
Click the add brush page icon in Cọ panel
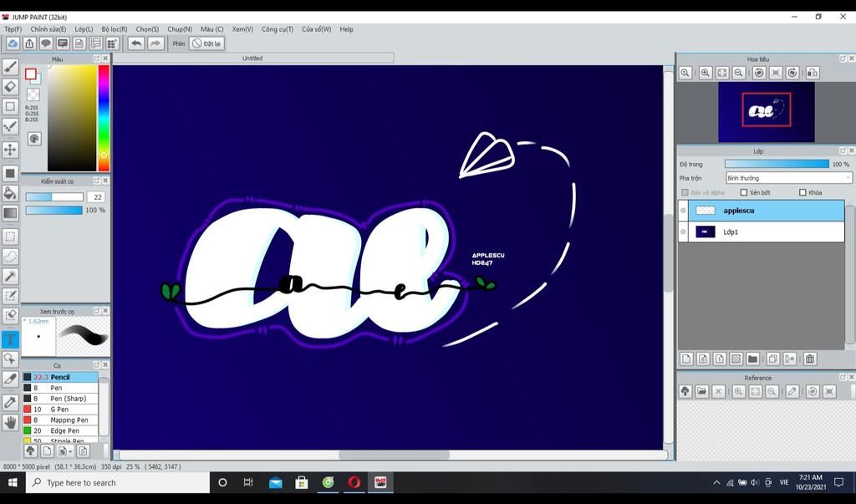[47, 451]
